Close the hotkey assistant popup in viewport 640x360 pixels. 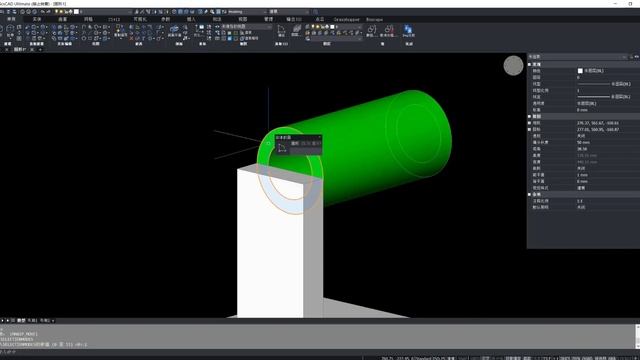tap(319, 137)
